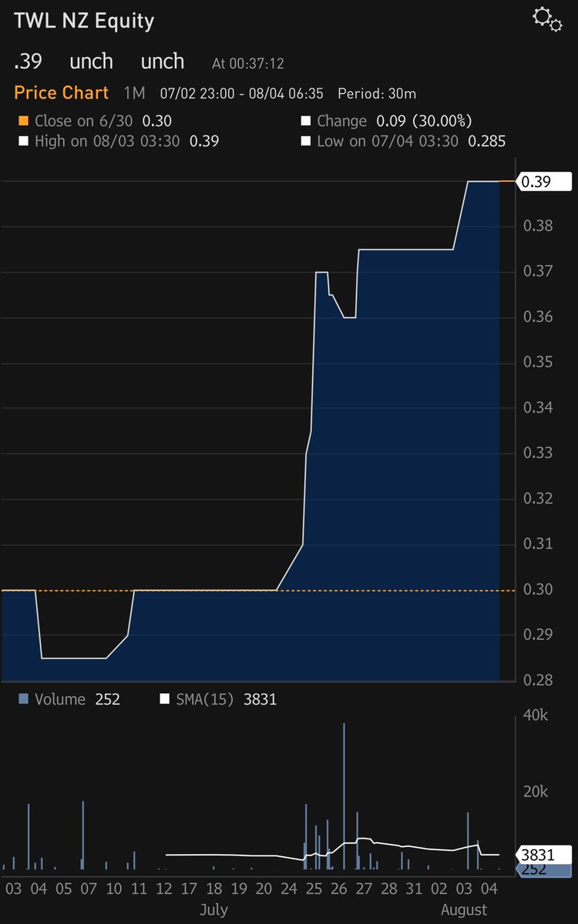Click the Close on 6/30 value 0.30

pos(157,121)
